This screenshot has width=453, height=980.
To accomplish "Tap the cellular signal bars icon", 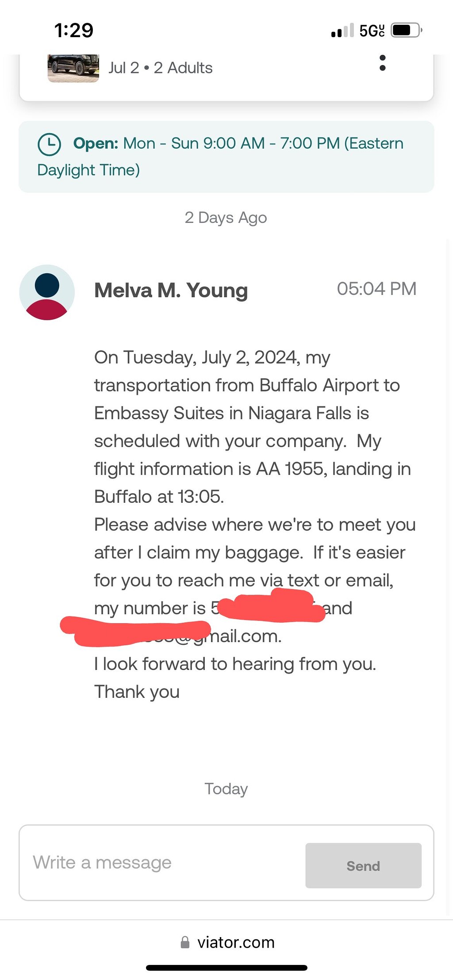I will click(342, 31).
